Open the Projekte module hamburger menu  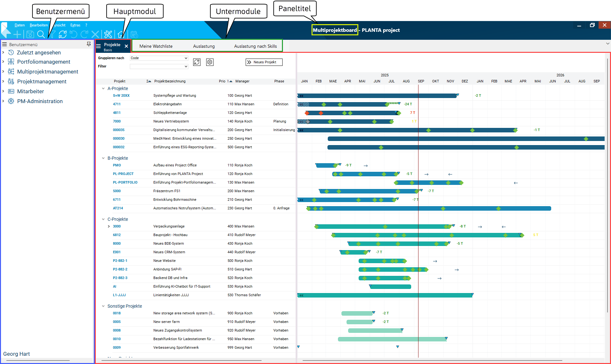click(98, 46)
